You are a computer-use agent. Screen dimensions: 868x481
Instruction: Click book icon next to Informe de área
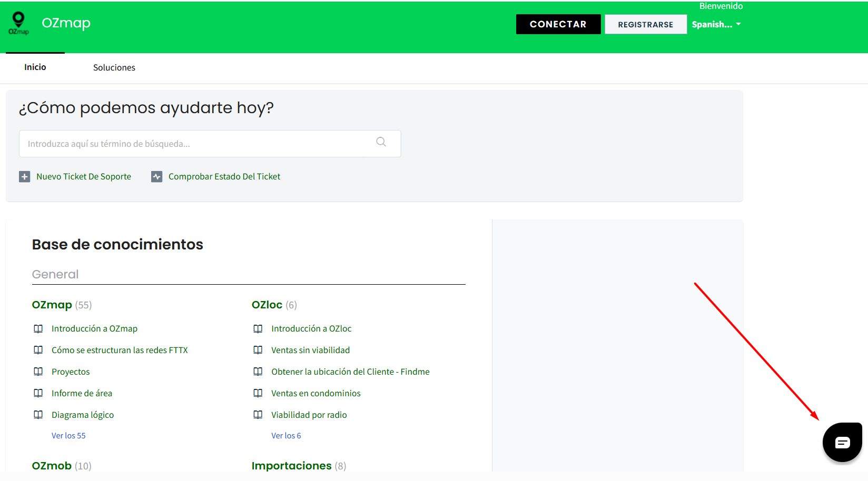(x=38, y=394)
